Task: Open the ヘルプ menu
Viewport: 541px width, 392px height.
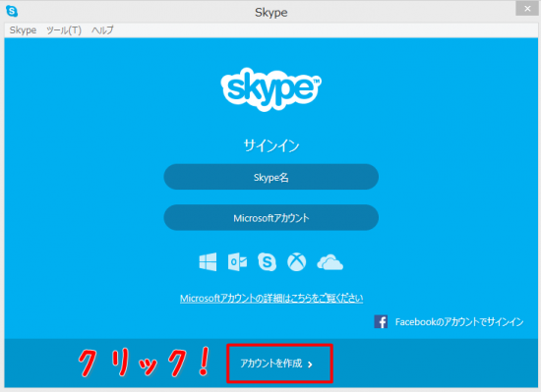Action: 102,30
